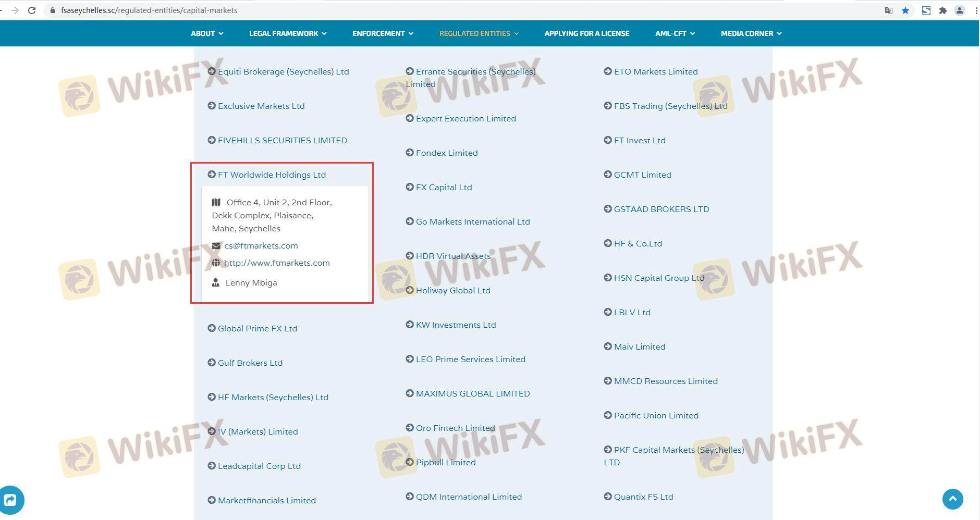Click the cs@ftmarkets.com email link
The width and height of the screenshot is (980, 520).
261,245
